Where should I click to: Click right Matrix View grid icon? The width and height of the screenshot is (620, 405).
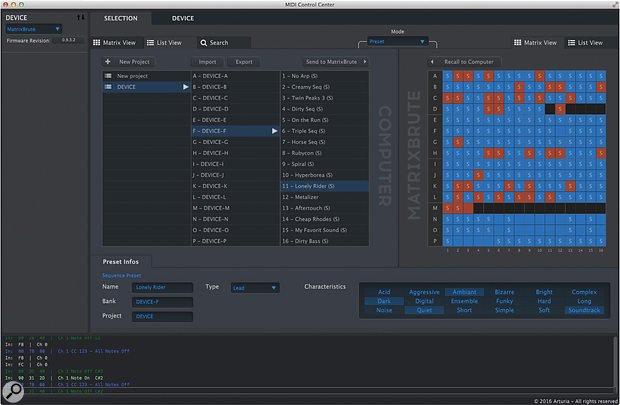pyautogui.click(x=517, y=42)
